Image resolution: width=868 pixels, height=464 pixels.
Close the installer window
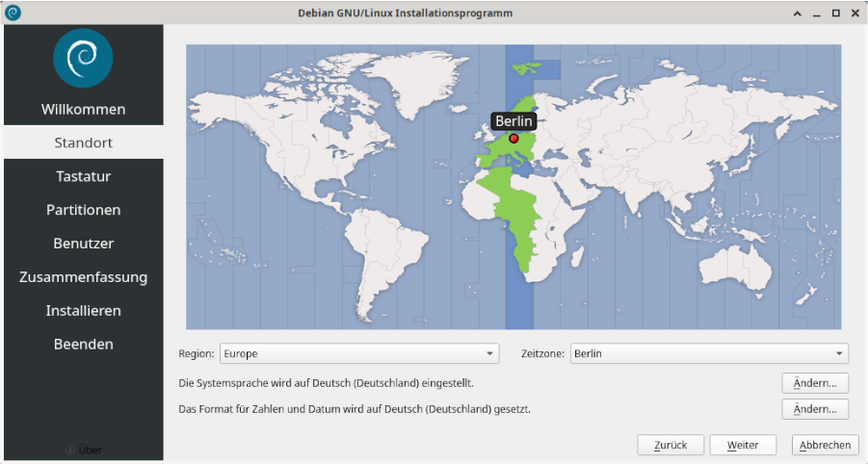click(x=855, y=13)
